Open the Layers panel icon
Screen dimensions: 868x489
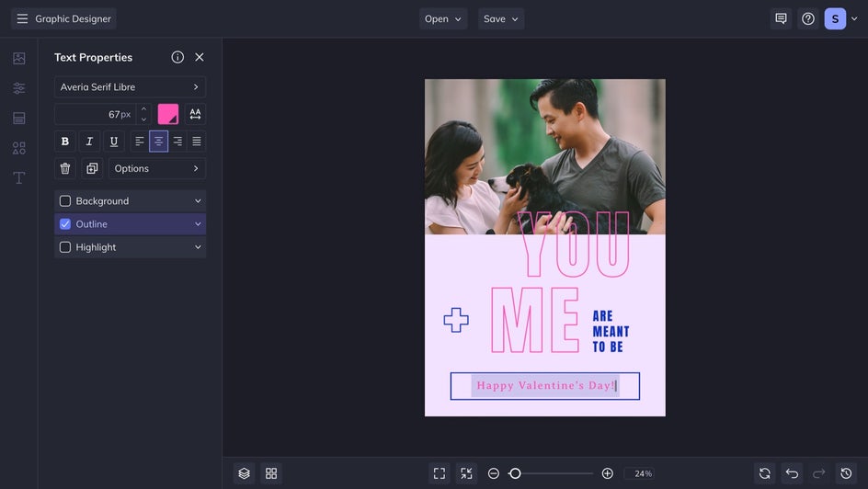[x=245, y=473]
